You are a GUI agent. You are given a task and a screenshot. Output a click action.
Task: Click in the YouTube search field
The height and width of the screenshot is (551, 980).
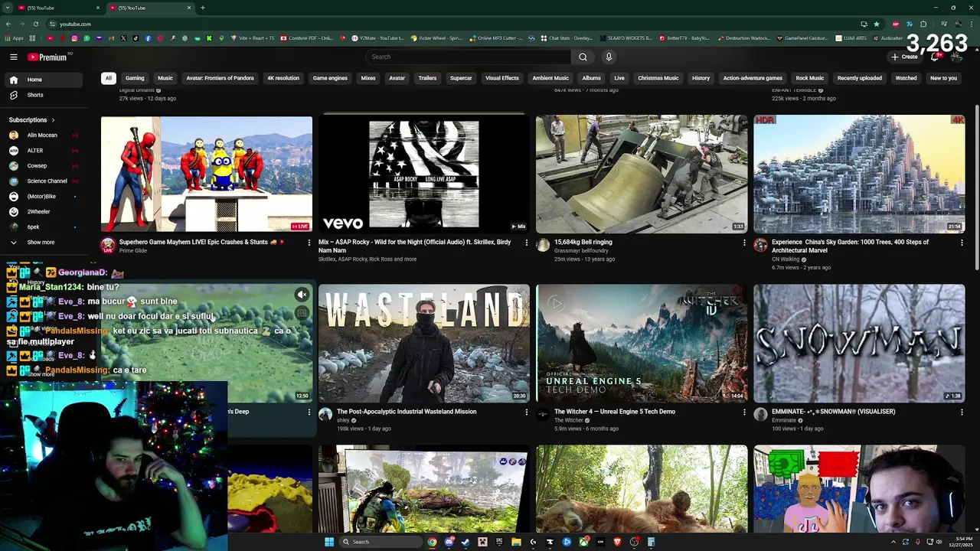click(468, 57)
